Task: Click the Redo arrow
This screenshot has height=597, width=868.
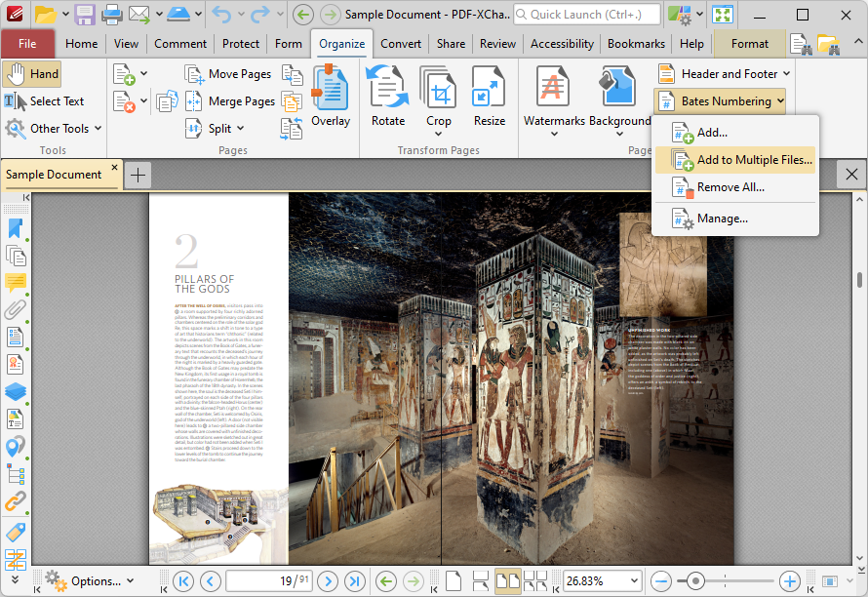Action: (260, 15)
